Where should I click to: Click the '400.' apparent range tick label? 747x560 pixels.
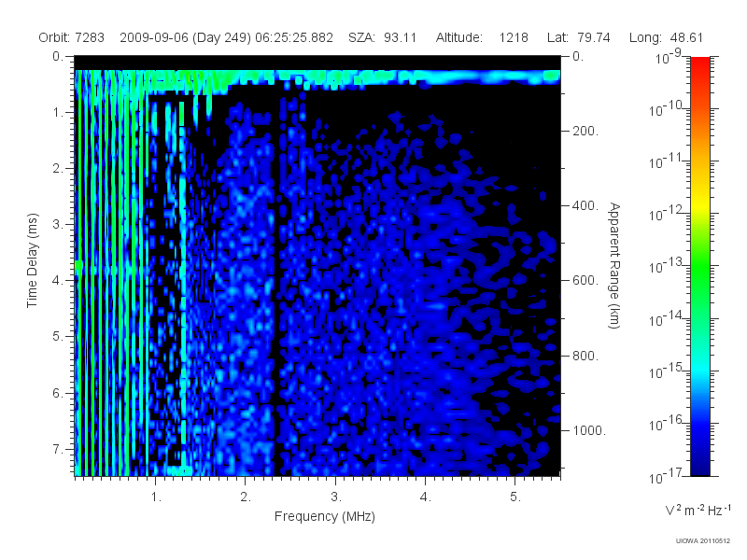point(585,205)
